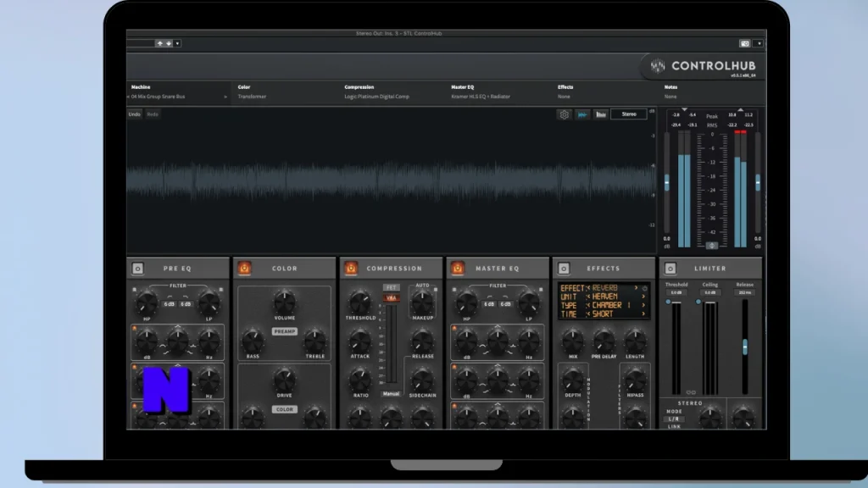This screenshot has height=488, width=868.
Task: Click the limiter Threshold value field
Action: coord(676,292)
